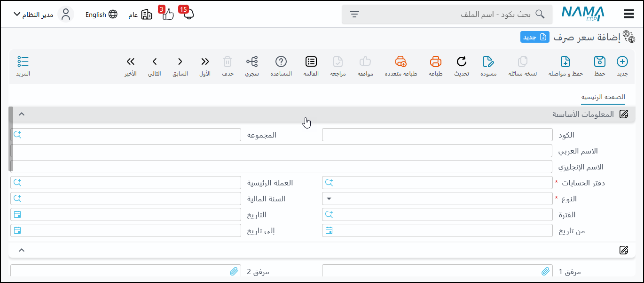
Task: Click the New (جديد) toolbar button
Action: click(x=622, y=62)
